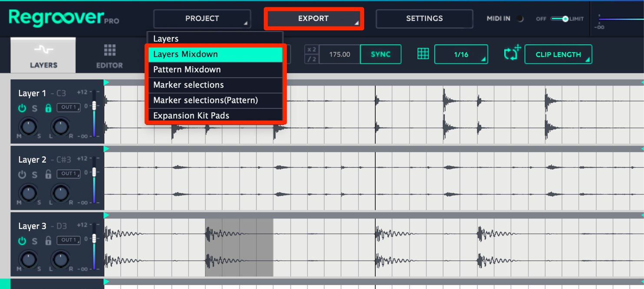Solo Layer 1
This screenshot has height=289, width=644.
pyautogui.click(x=35, y=108)
